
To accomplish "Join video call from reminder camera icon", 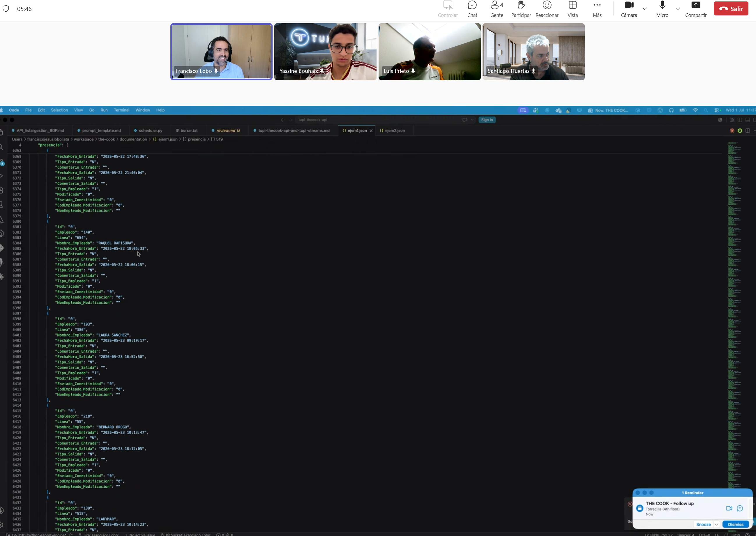I will [x=729, y=508].
